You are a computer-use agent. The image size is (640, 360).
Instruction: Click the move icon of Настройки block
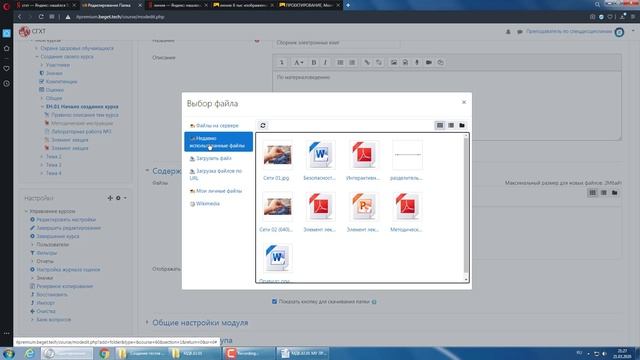tap(110, 198)
